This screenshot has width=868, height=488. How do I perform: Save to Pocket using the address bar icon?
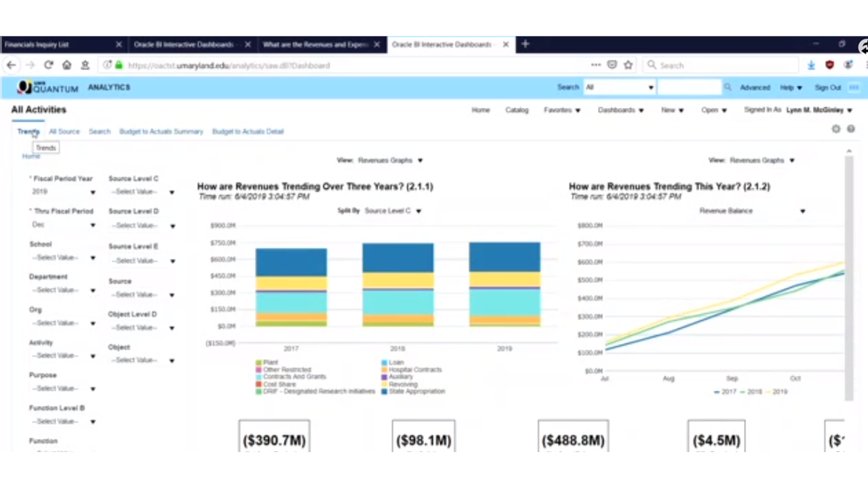[x=612, y=65]
